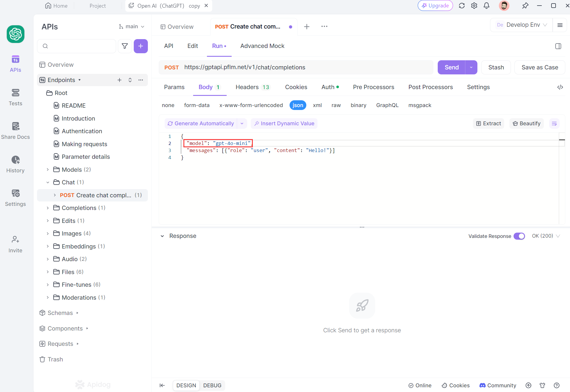Click into the API search field

tap(79, 46)
